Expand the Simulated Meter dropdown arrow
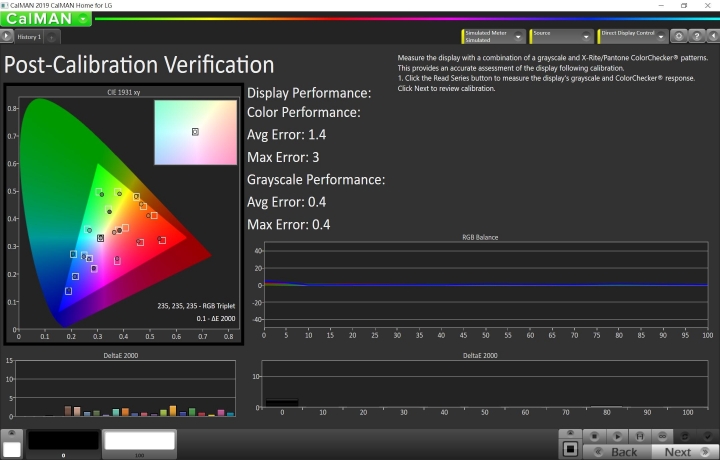720x460 pixels. click(518, 37)
